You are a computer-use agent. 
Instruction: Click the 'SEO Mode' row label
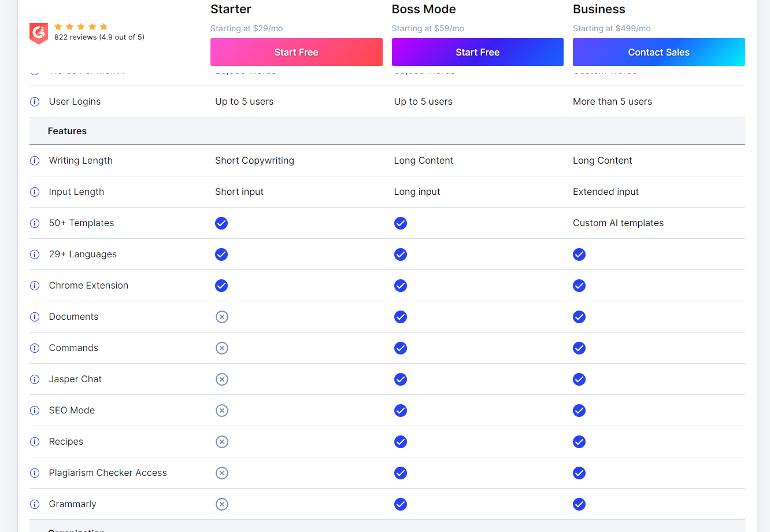tap(72, 411)
